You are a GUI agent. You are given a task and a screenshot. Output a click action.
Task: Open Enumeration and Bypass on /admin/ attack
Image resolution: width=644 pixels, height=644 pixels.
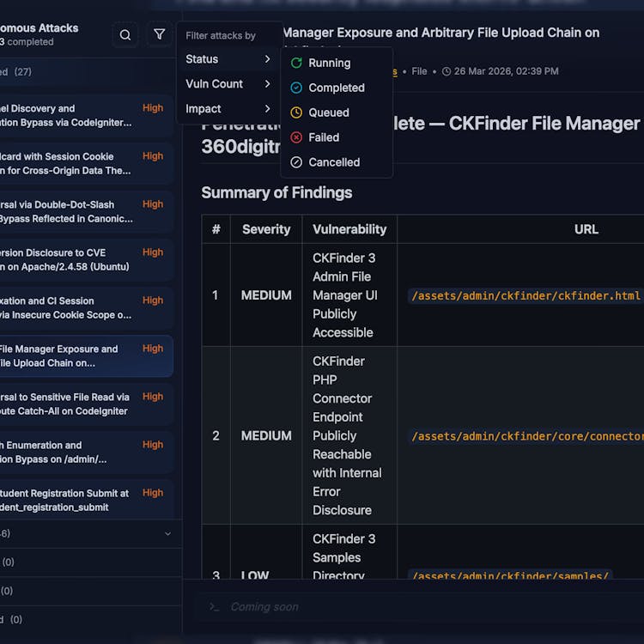pyautogui.click(x=86, y=453)
